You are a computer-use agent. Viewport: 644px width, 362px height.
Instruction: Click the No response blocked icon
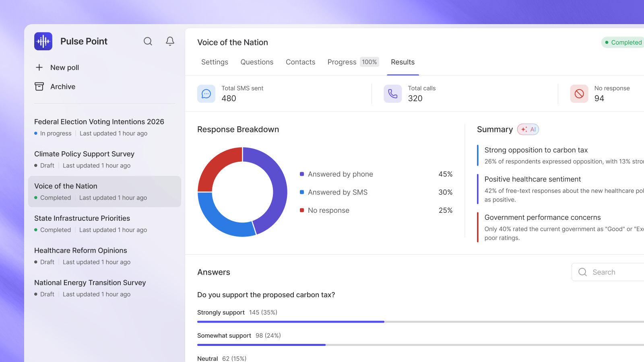pos(579,94)
